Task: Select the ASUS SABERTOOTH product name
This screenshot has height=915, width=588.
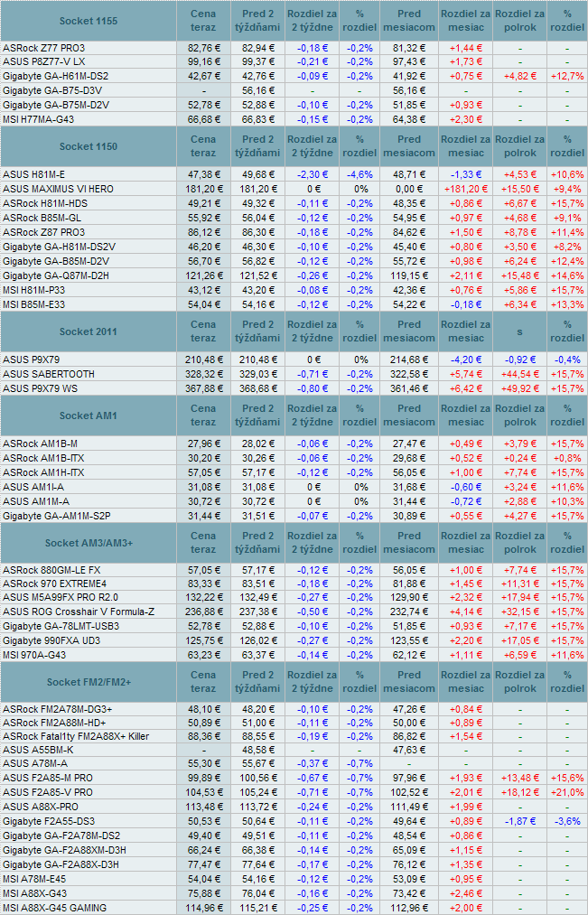Action: 49,374
